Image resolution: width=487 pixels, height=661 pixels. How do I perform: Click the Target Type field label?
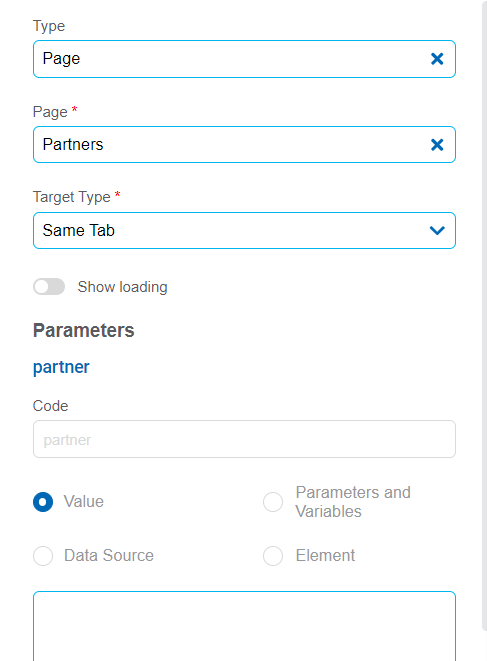[x=72, y=197]
